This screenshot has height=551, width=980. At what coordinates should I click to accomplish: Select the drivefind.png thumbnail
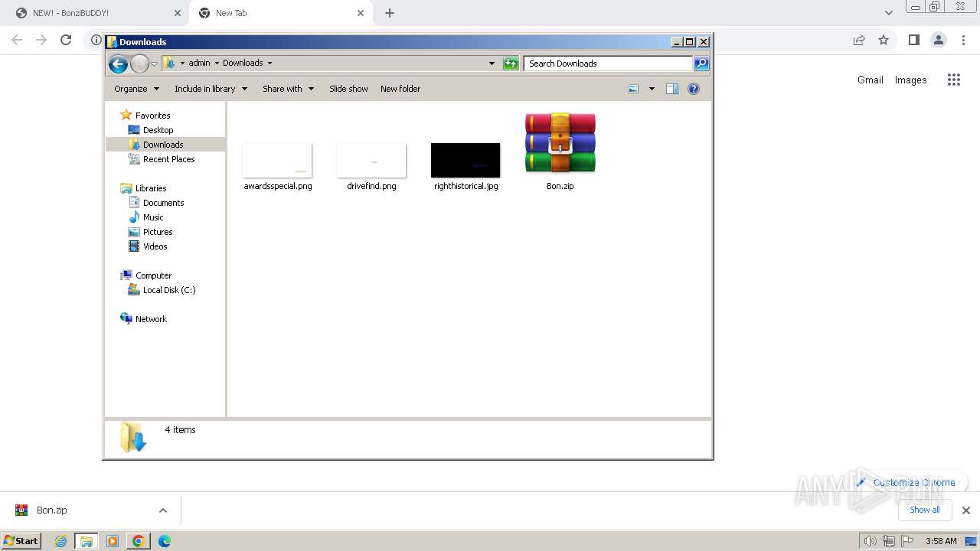pyautogui.click(x=371, y=160)
